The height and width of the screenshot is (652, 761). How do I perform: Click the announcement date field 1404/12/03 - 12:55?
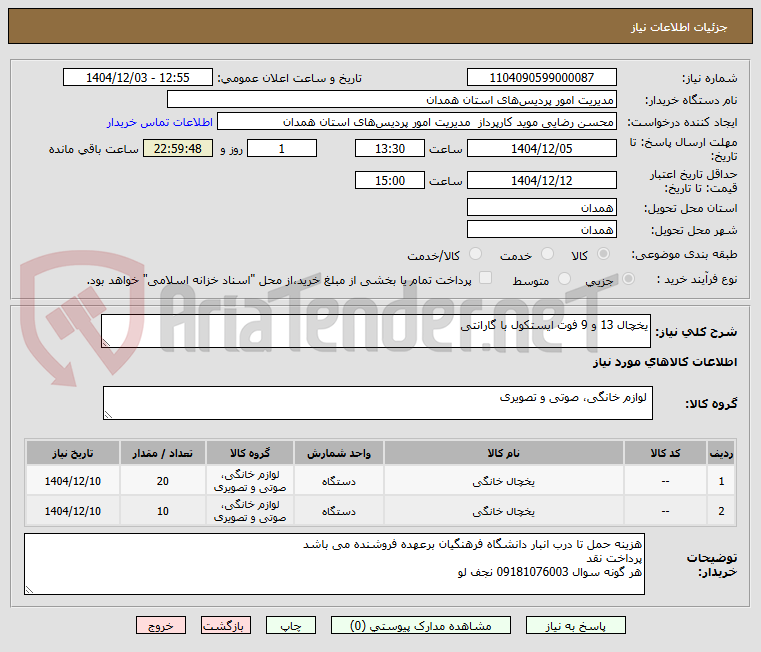pyautogui.click(x=138, y=78)
